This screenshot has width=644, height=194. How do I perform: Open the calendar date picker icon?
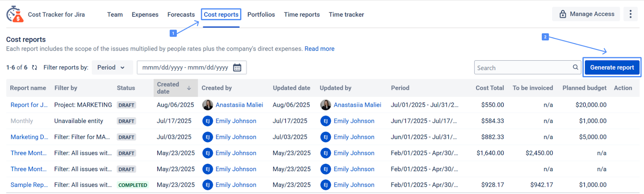point(237,68)
